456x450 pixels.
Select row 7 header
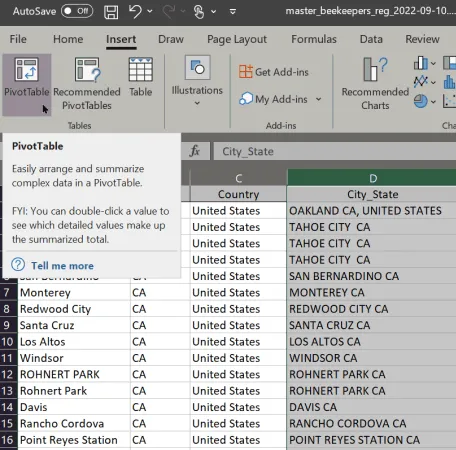point(8,292)
